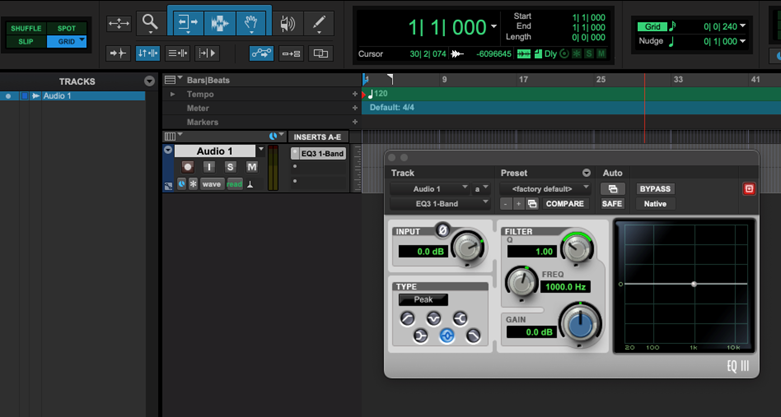Viewport: 781px width, 417px height.
Task: Open plug-in Track selector Audio 1
Action: point(430,189)
